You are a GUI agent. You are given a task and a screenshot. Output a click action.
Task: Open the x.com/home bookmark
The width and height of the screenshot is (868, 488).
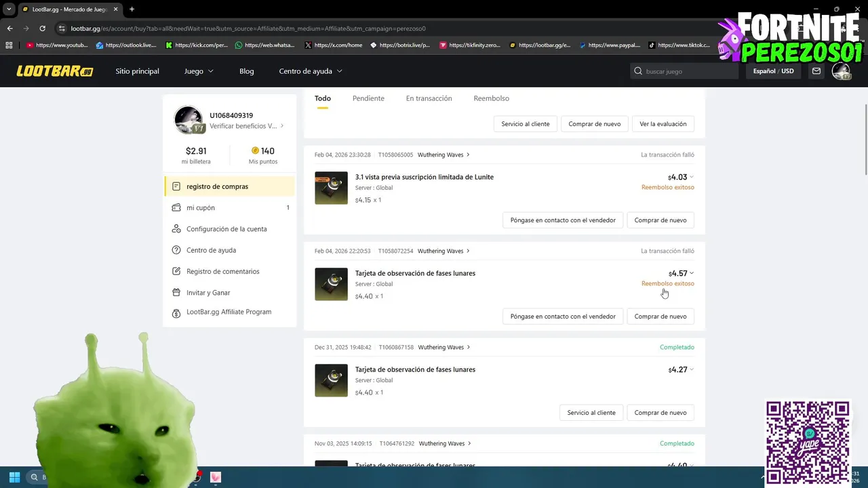coord(334,45)
